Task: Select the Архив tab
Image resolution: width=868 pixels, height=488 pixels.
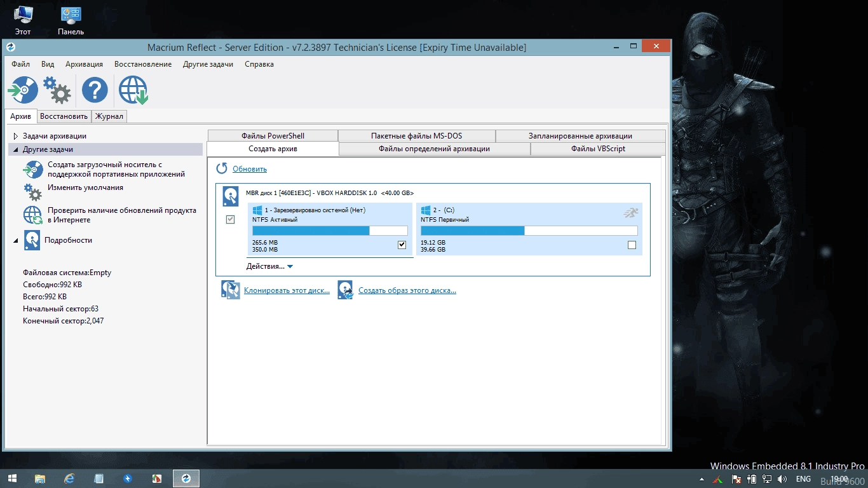Action: (21, 116)
